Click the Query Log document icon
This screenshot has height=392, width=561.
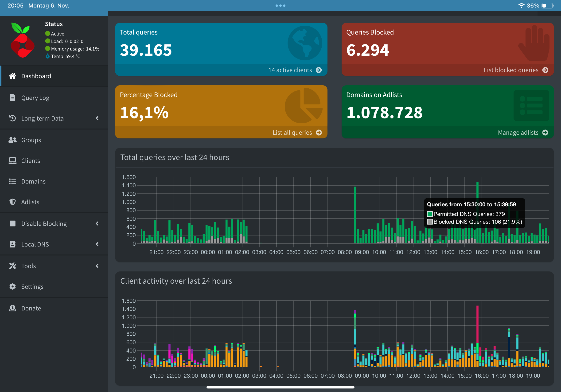pyautogui.click(x=12, y=98)
